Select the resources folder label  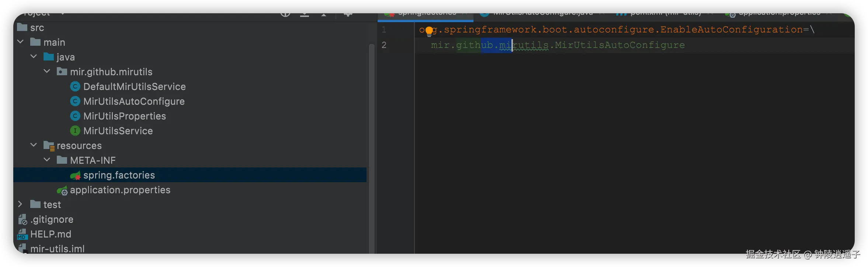pos(79,146)
